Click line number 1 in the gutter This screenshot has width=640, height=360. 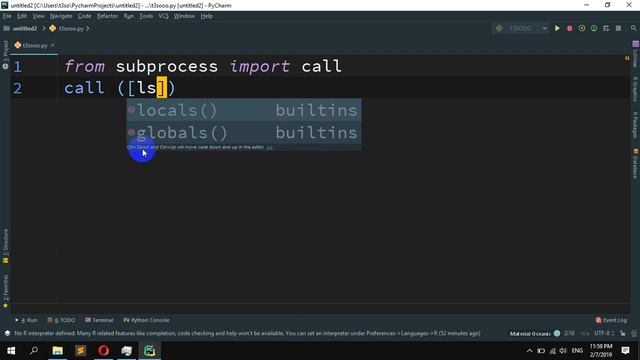tap(18, 67)
